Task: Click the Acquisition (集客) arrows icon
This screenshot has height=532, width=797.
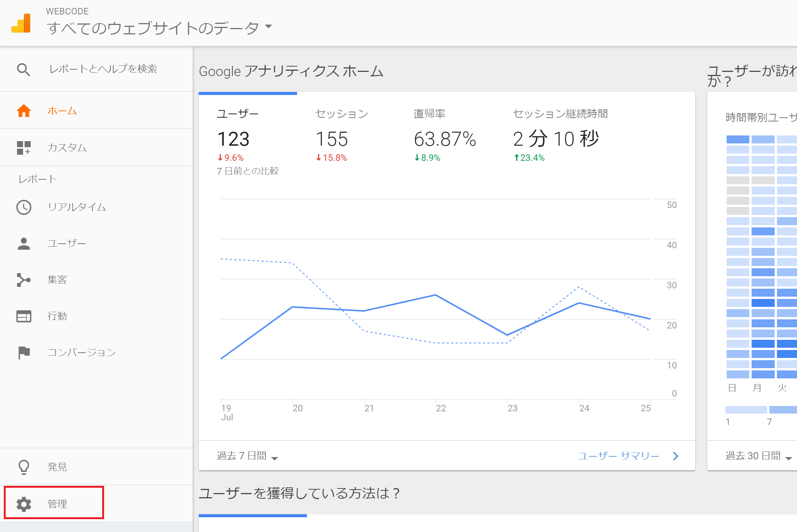Action: tap(23, 280)
